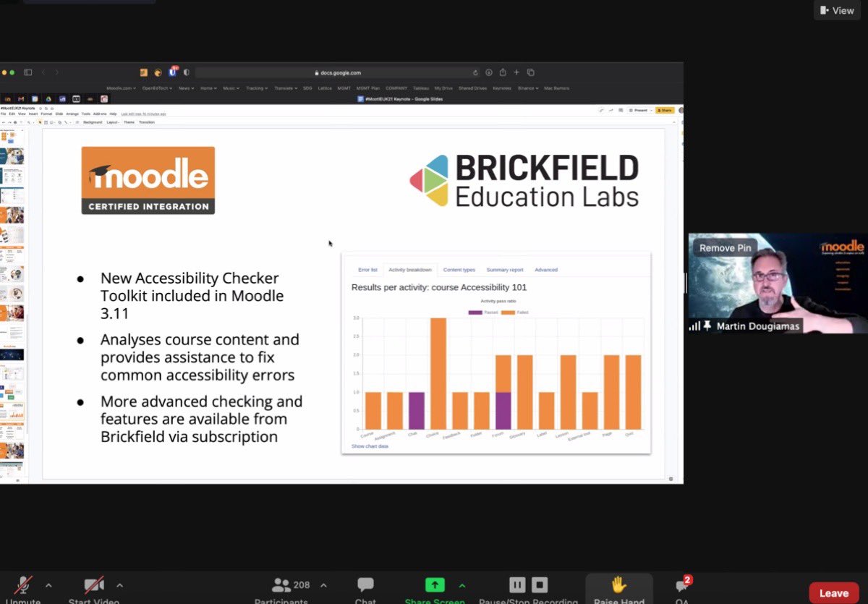Select the Content types tab
Screen dimensions: 868x604
click(x=459, y=270)
